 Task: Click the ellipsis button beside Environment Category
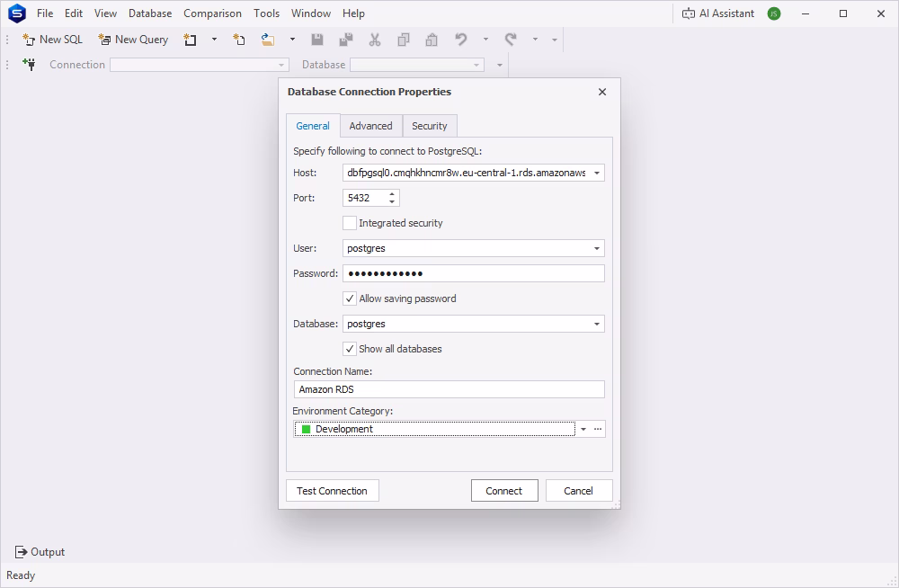(598, 429)
